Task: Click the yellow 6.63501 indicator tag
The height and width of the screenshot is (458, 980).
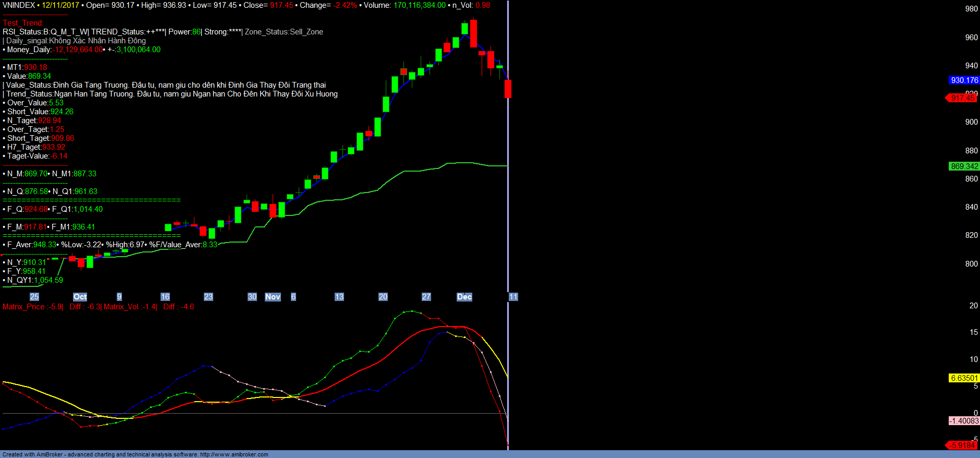Action: click(x=964, y=378)
